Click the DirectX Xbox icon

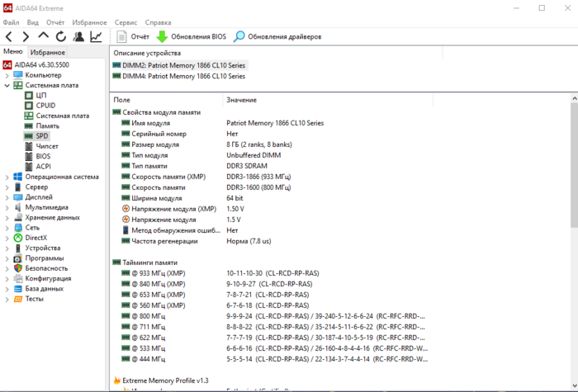coord(17,238)
